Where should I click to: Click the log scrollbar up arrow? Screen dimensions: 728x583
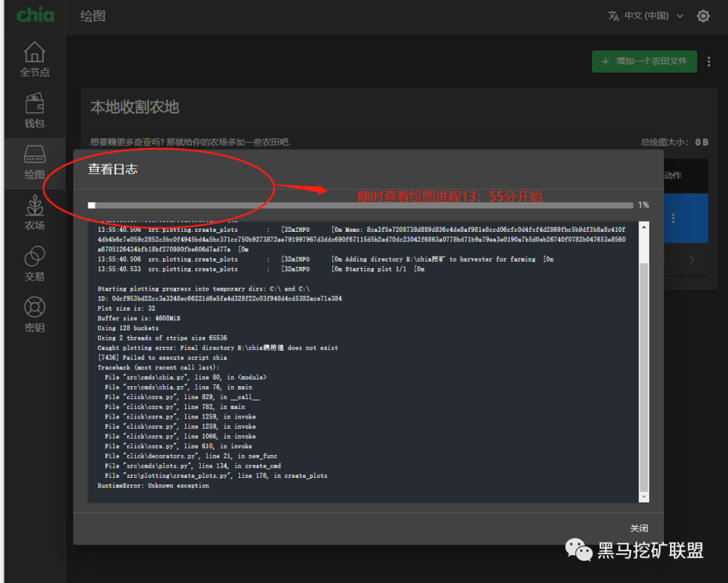click(644, 227)
